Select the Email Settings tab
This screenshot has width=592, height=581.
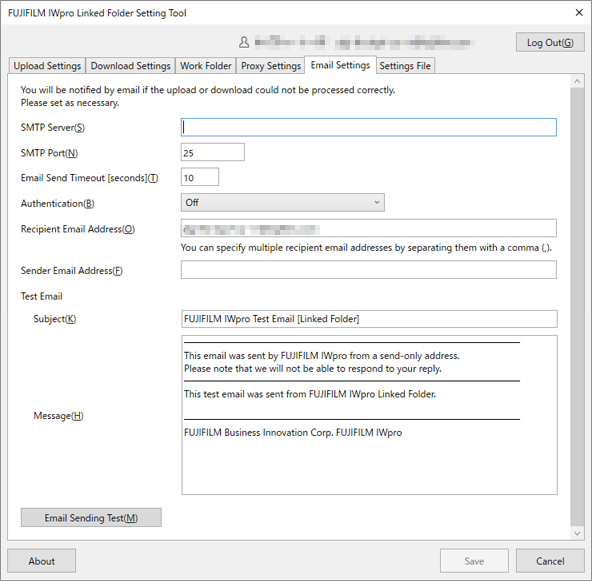point(340,65)
